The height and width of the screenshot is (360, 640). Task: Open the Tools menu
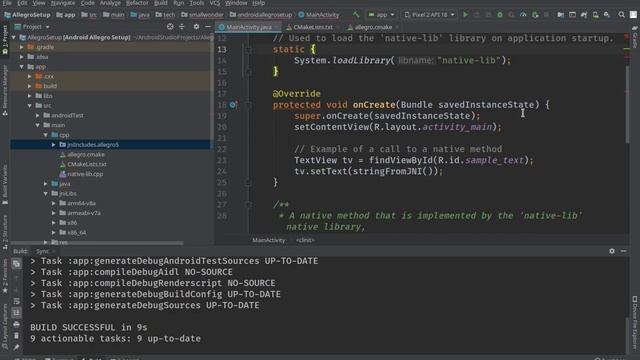pos(196,3)
